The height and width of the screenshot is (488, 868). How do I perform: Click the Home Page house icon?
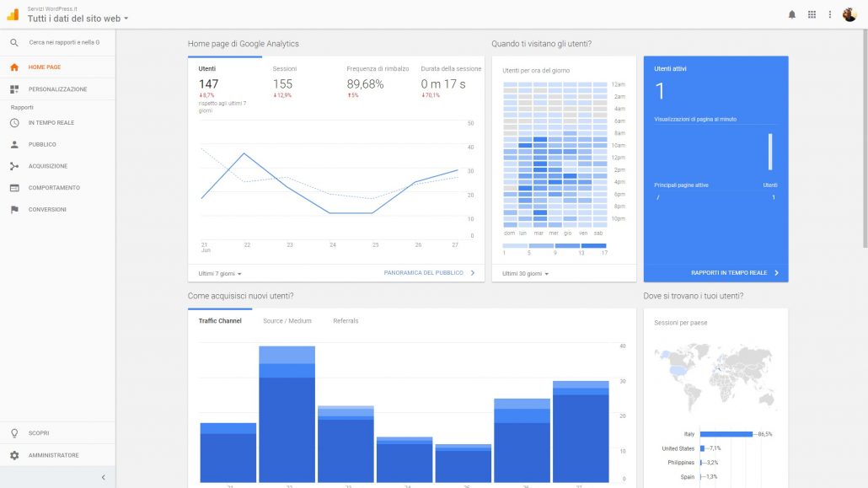click(x=14, y=67)
